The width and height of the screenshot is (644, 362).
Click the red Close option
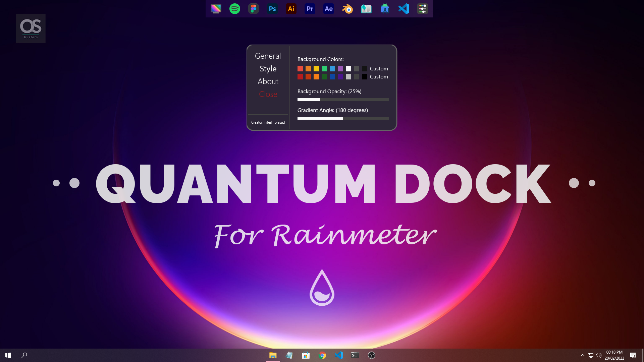(x=268, y=94)
